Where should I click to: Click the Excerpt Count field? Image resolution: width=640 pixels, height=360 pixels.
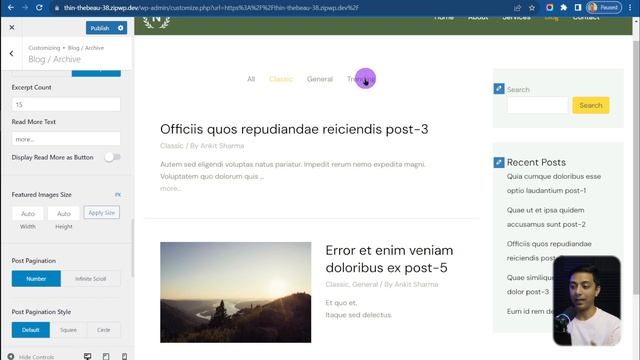pyautogui.click(x=66, y=104)
